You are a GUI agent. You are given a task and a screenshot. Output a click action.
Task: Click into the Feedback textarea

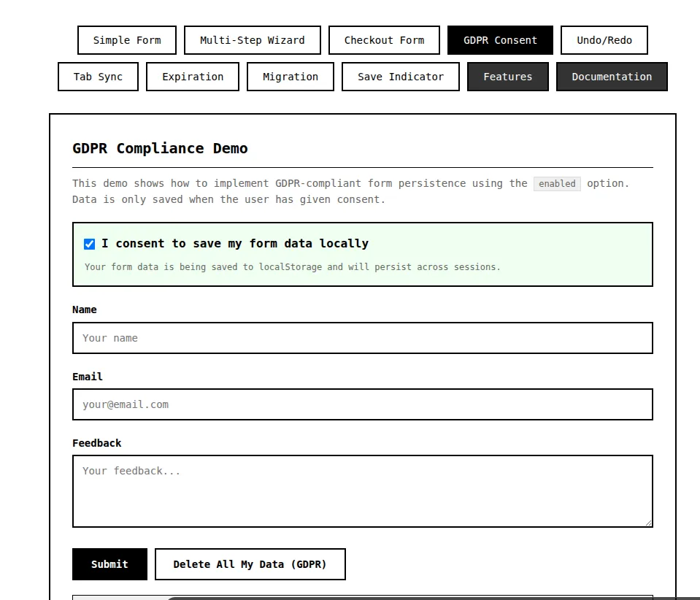(363, 491)
